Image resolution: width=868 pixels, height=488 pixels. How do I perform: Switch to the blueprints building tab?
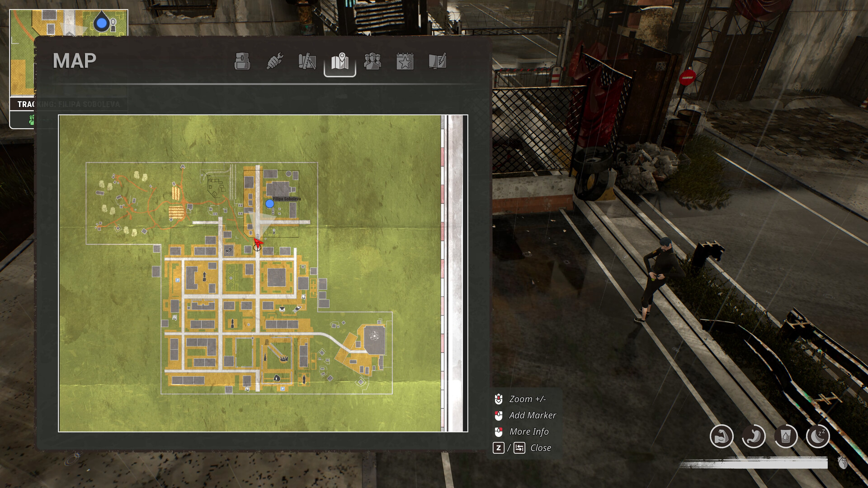(307, 61)
